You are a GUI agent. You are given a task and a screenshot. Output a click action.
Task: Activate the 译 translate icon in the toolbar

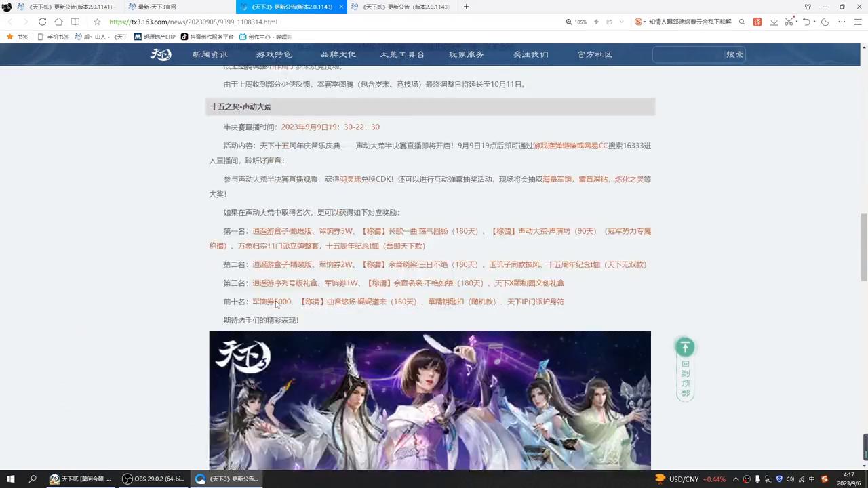tap(757, 22)
